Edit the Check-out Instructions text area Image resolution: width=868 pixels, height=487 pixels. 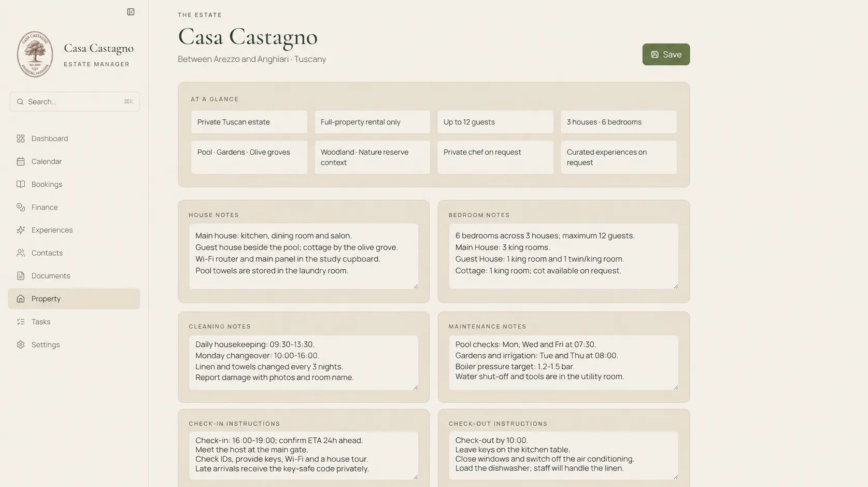coord(563,456)
